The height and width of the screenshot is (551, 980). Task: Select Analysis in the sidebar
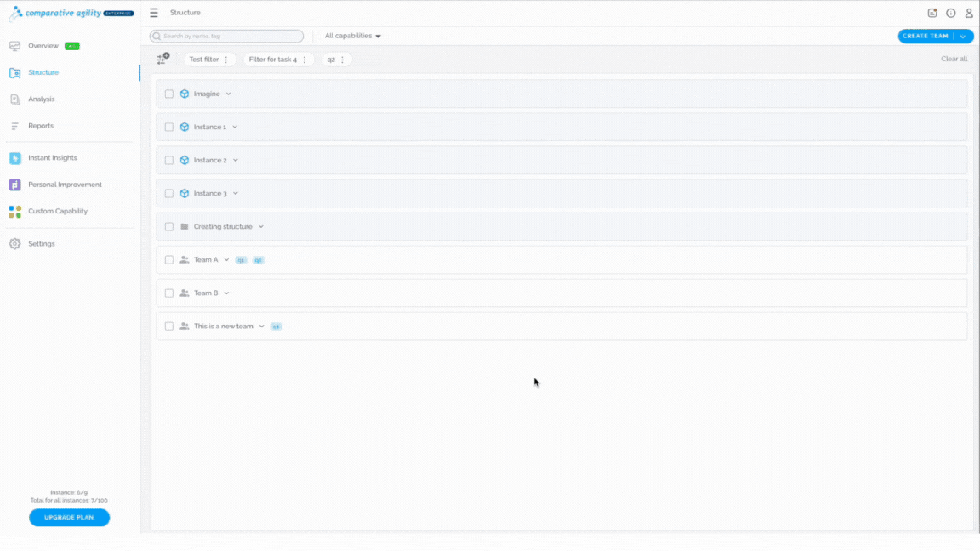[x=41, y=99]
